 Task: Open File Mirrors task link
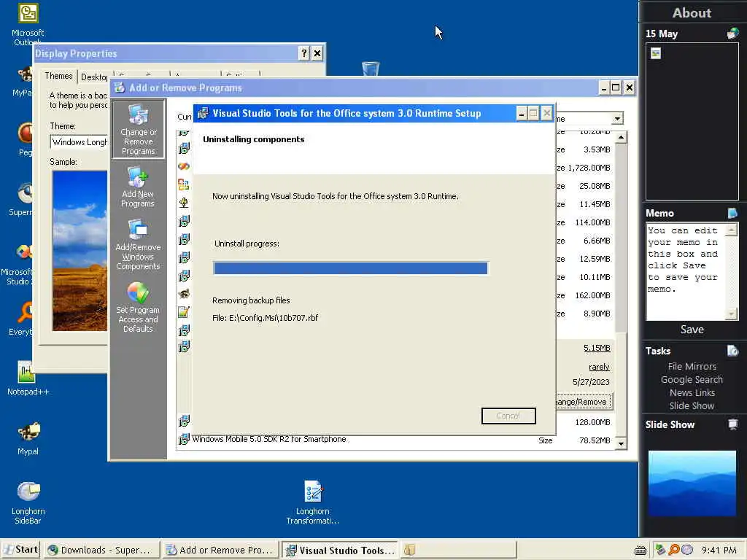coord(692,366)
